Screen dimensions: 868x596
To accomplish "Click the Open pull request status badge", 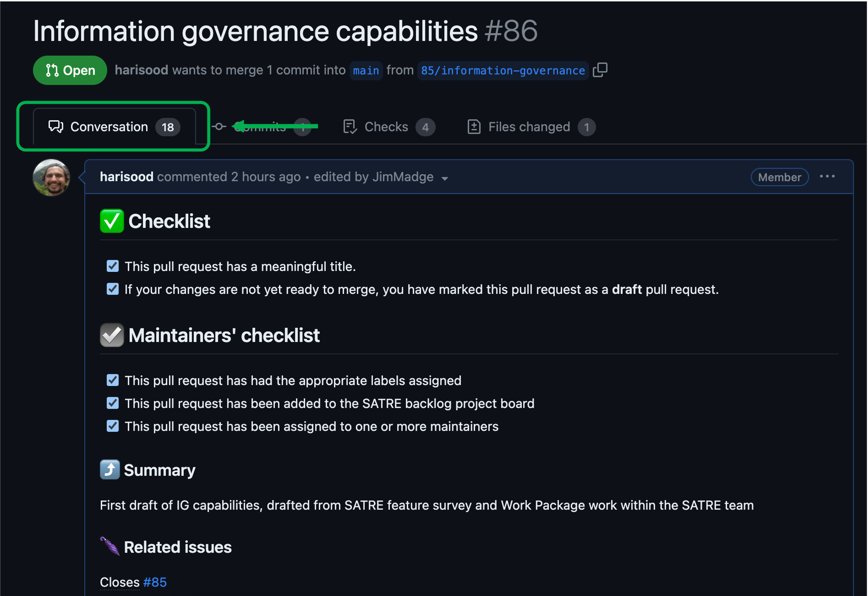I will (70, 70).
